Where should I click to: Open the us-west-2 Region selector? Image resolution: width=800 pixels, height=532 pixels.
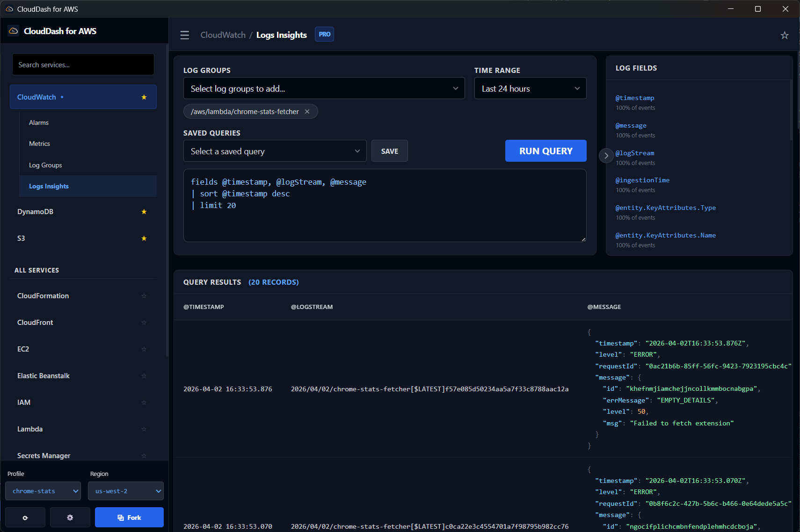point(125,491)
